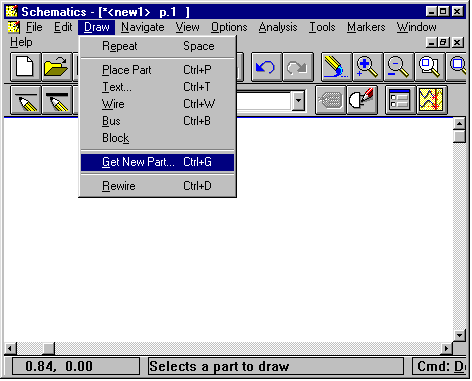Image resolution: width=472 pixels, height=381 pixels.
Task: Click the blue Undo arrow icon
Action: pyautogui.click(x=266, y=67)
